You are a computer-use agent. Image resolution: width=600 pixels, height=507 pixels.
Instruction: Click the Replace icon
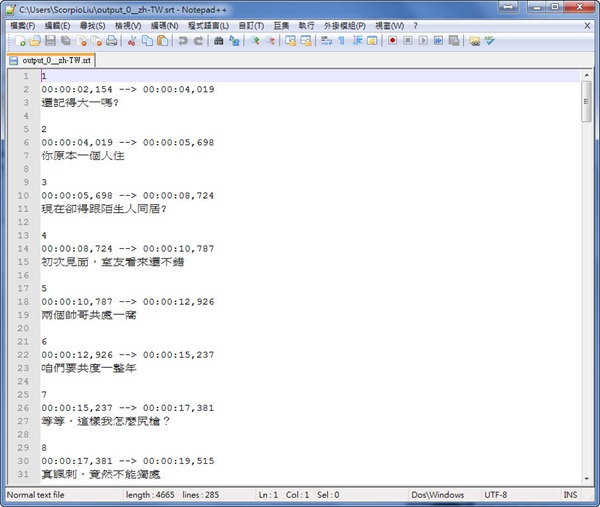[234, 41]
